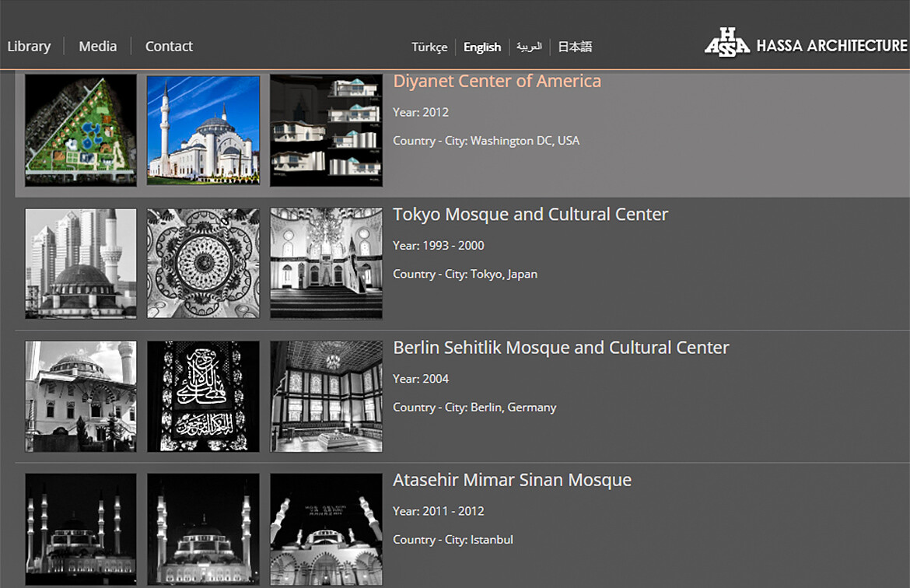Switch site language to Japanese
The image size is (910, 588).
tap(575, 47)
